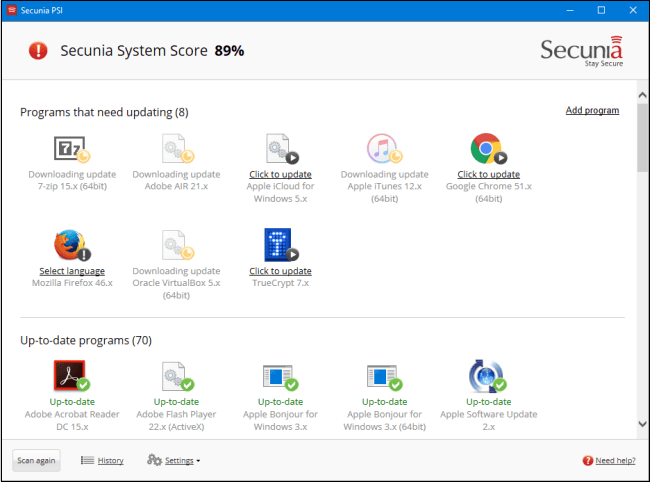Click the Adobe Acrobat Reader DC icon

[71, 375]
